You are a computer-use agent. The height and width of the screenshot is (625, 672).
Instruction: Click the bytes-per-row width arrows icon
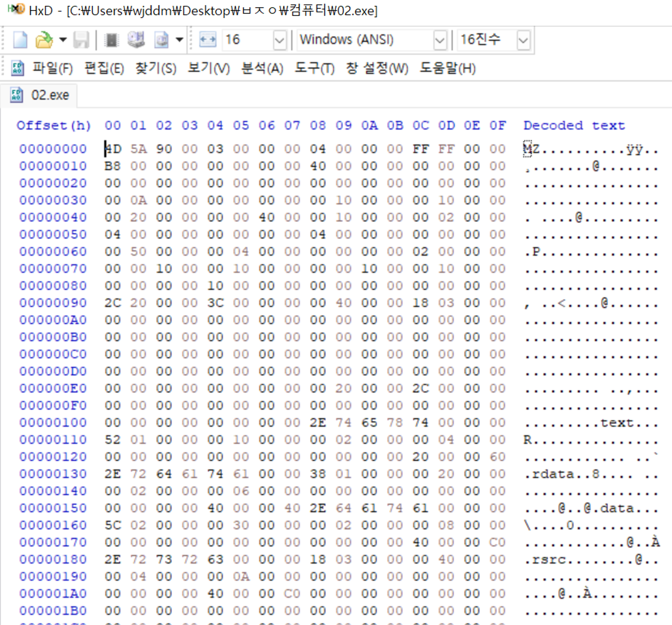point(208,40)
